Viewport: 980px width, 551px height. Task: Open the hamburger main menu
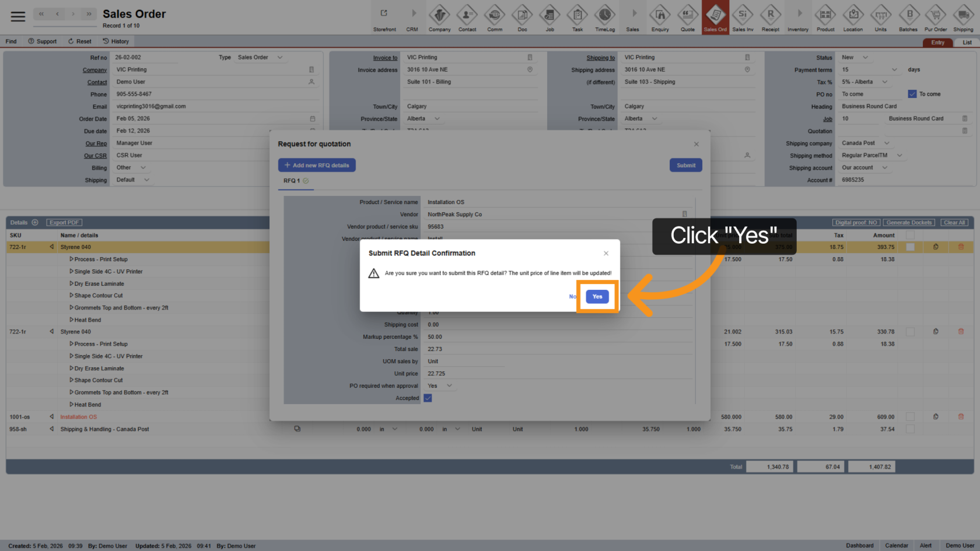18,16
